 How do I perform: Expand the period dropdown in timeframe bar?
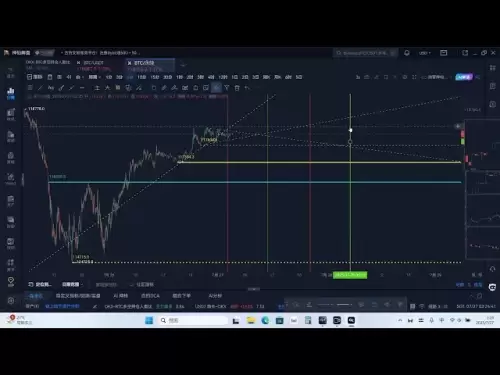(x=94, y=77)
